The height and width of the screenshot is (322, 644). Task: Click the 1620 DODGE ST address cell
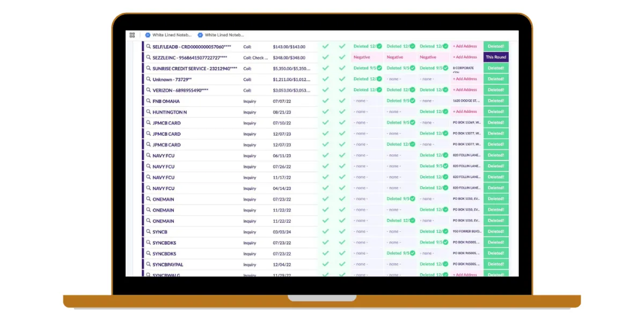click(x=466, y=101)
